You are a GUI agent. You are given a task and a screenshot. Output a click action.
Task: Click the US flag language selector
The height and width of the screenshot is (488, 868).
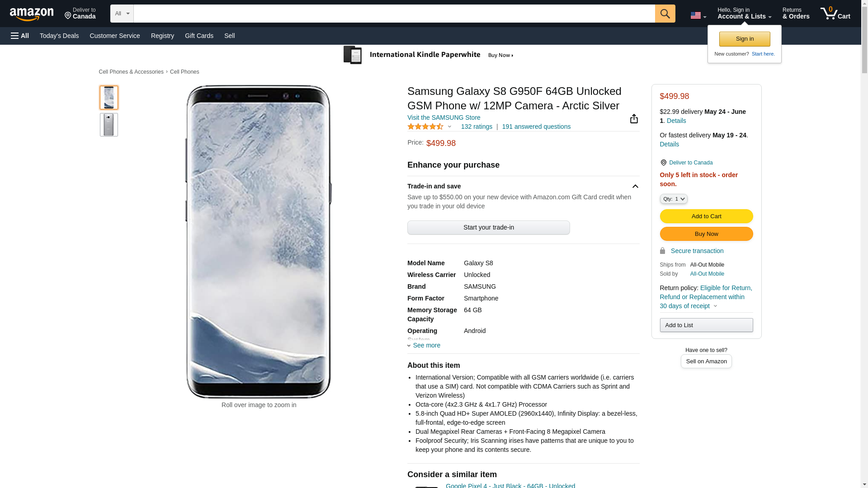click(698, 15)
